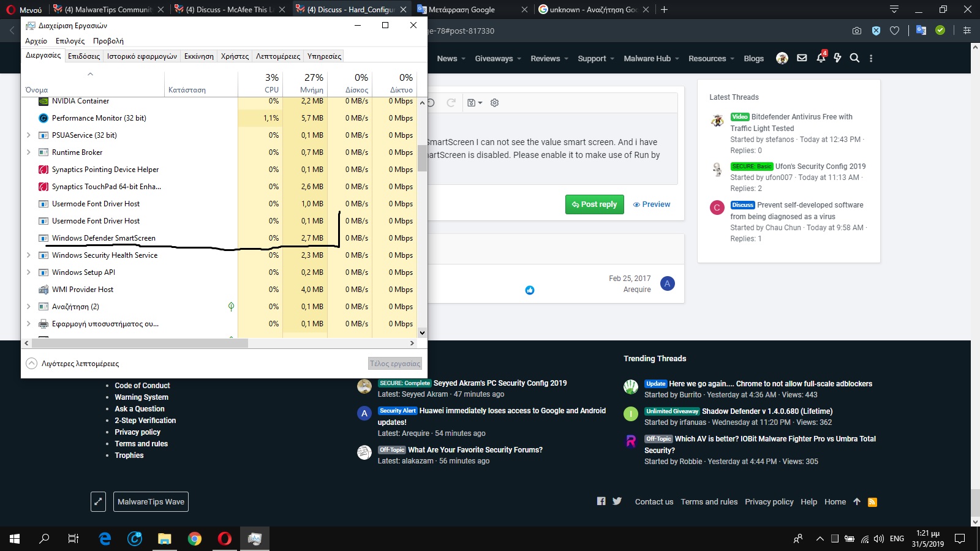Select the WMI Provider Host process row

pyautogui.click(x=219, y=290)
